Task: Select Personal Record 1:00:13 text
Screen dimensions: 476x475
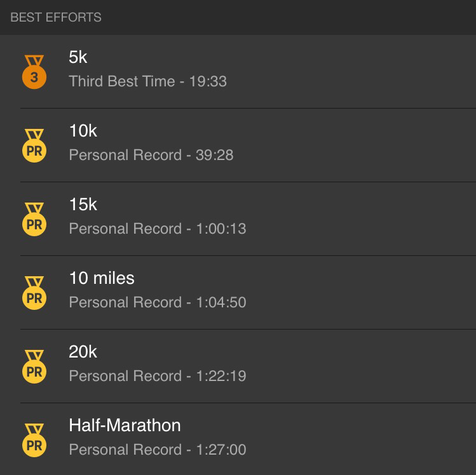Action: click(x=158, y=229)
